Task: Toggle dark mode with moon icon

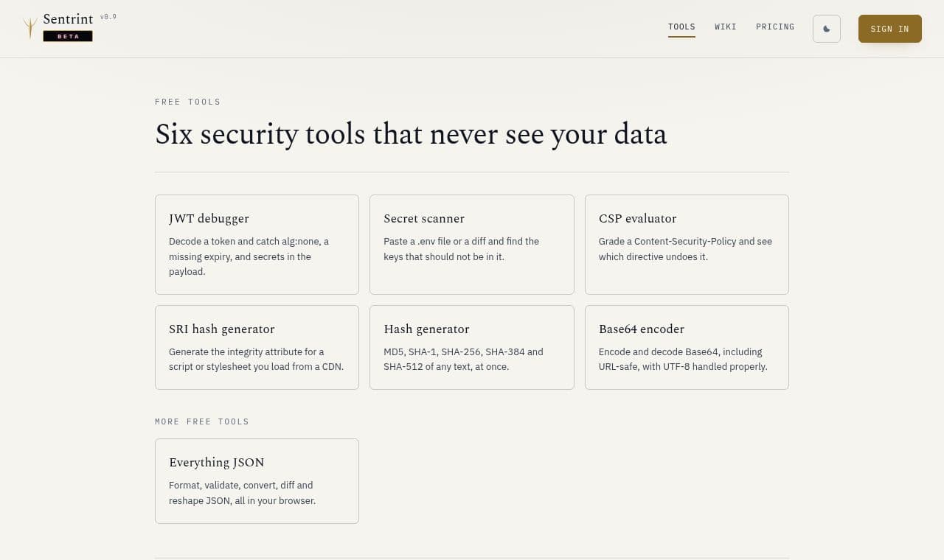Action: click(x=826, y=29)
